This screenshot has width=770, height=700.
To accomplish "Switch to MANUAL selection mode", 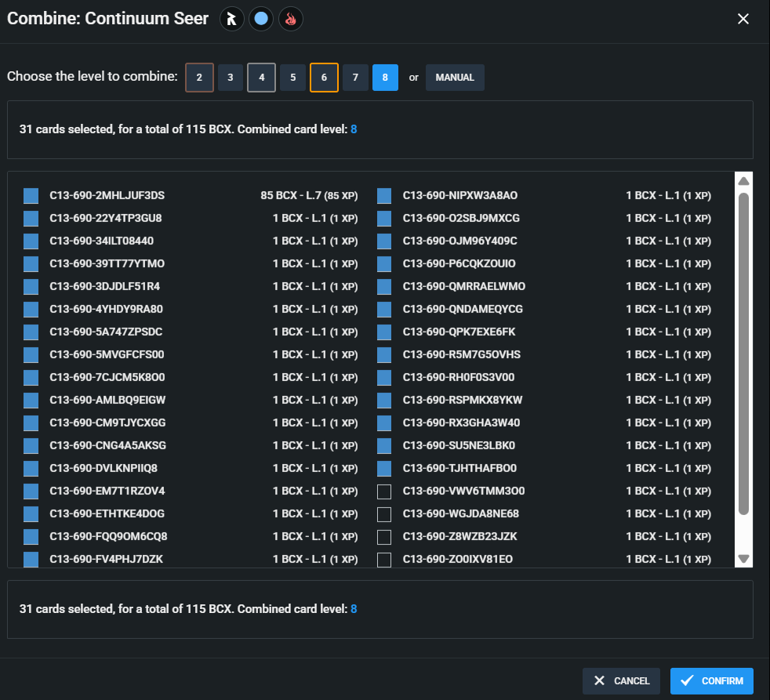I will point(455,78).
